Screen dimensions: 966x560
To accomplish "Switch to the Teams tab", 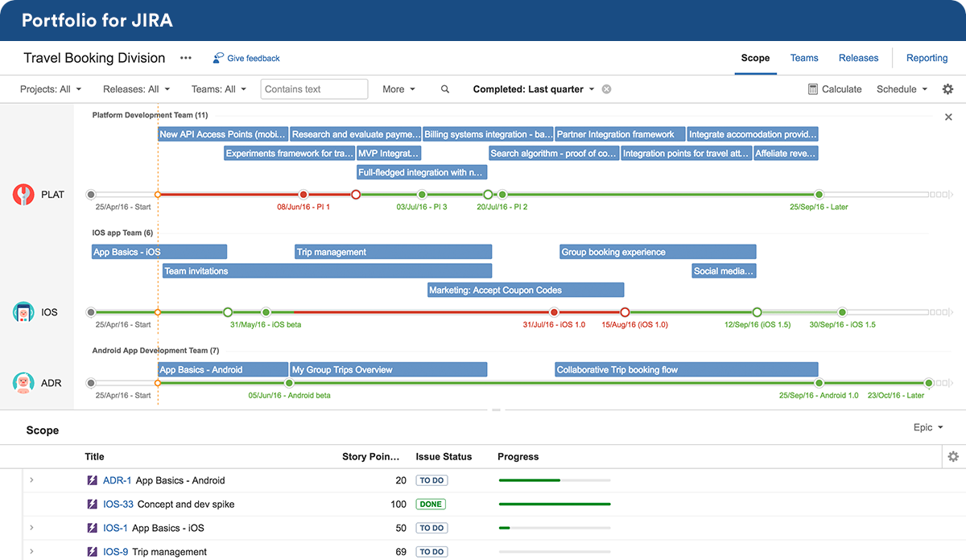I will 803,58.
